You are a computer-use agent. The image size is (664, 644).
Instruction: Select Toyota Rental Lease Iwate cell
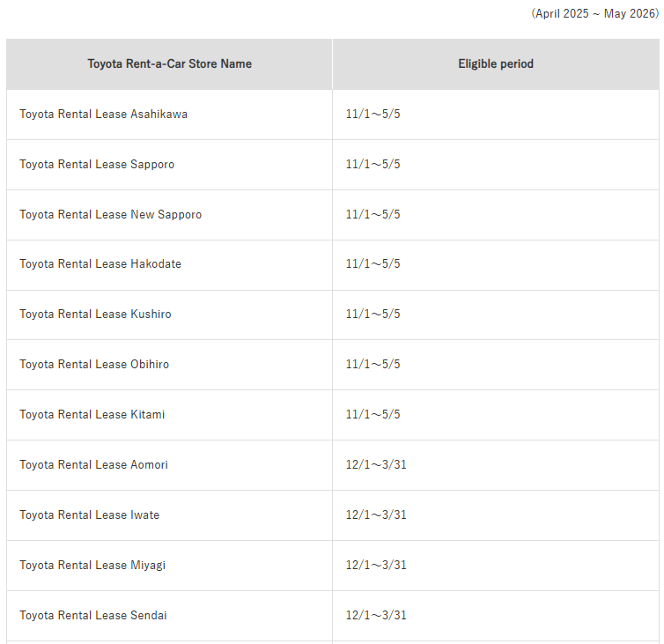click(x=89, y=515)
